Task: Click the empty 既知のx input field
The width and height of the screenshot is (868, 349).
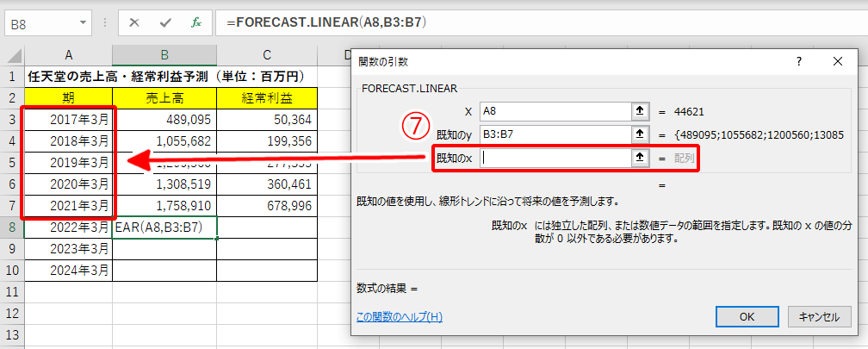Action: [555, 158]
